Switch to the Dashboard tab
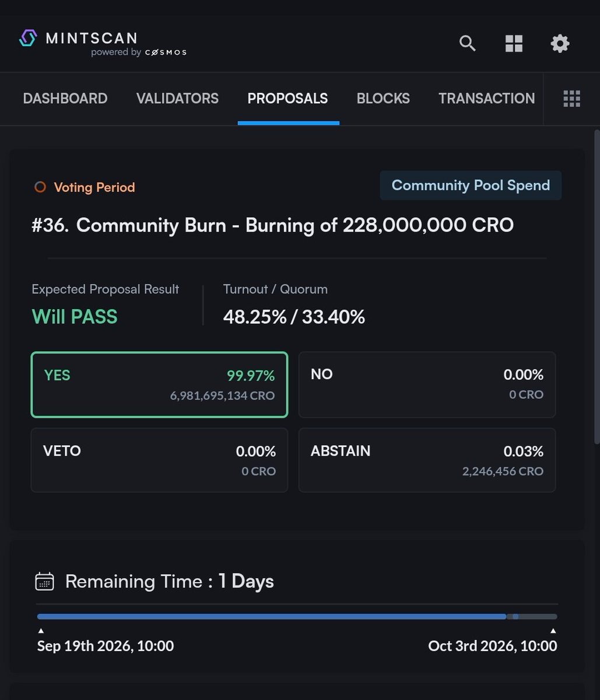The width and height of the screenshot is (600, 700). [x=65, y=99]
